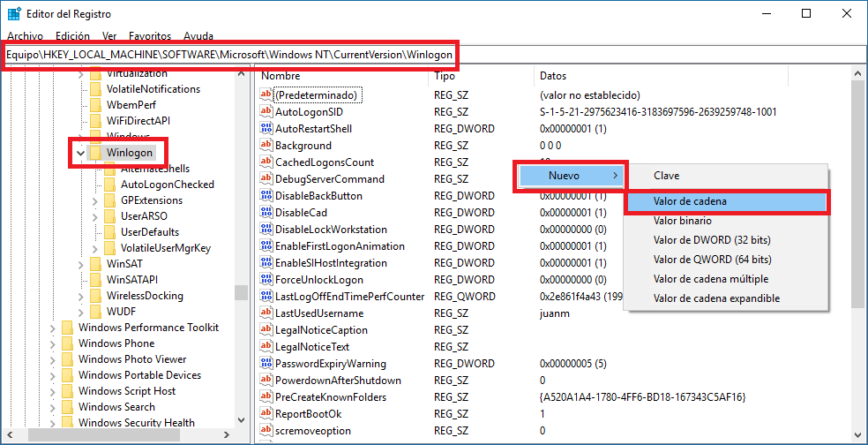868x445 pixels.
Task: Click the icon next to DisableLockWorkstation
Action: [266, 230]
